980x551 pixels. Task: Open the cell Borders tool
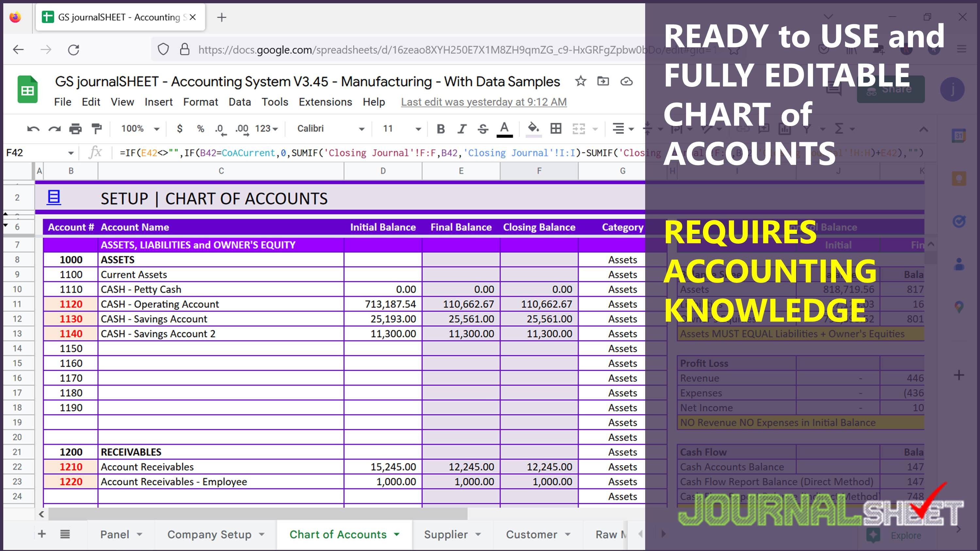556,129
